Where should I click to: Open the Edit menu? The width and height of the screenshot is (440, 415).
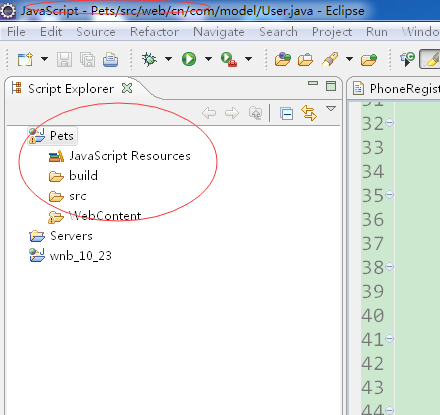pos(51,32)
